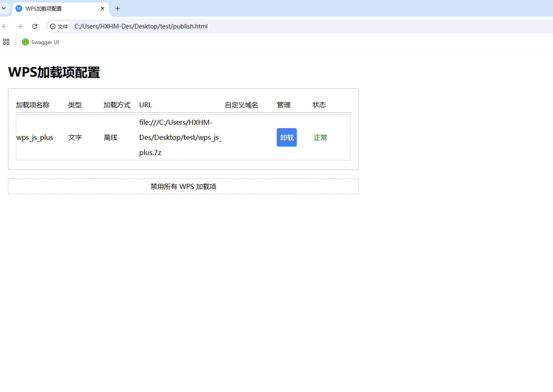
Task: Click the wps_js_plus add-in name cell
Action: pyautogui.click(x=35, y=137)
